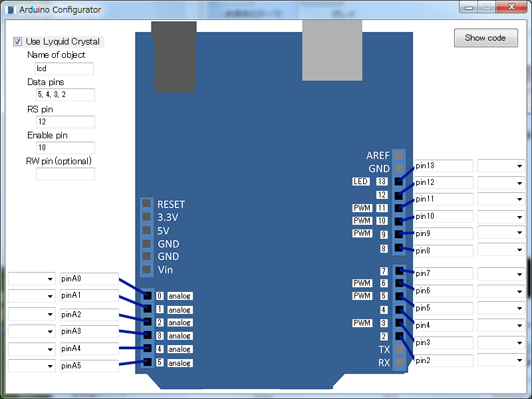The width and height of the screenshot is (532, 399).
Task: Focus the pin6 name field
Action: click(x=444, y=291)
